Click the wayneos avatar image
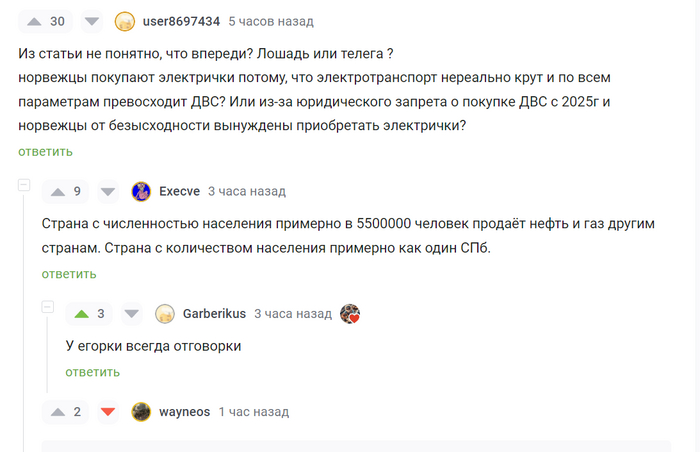700x452 pixels. pyautogui.click(x=141, y=411)
